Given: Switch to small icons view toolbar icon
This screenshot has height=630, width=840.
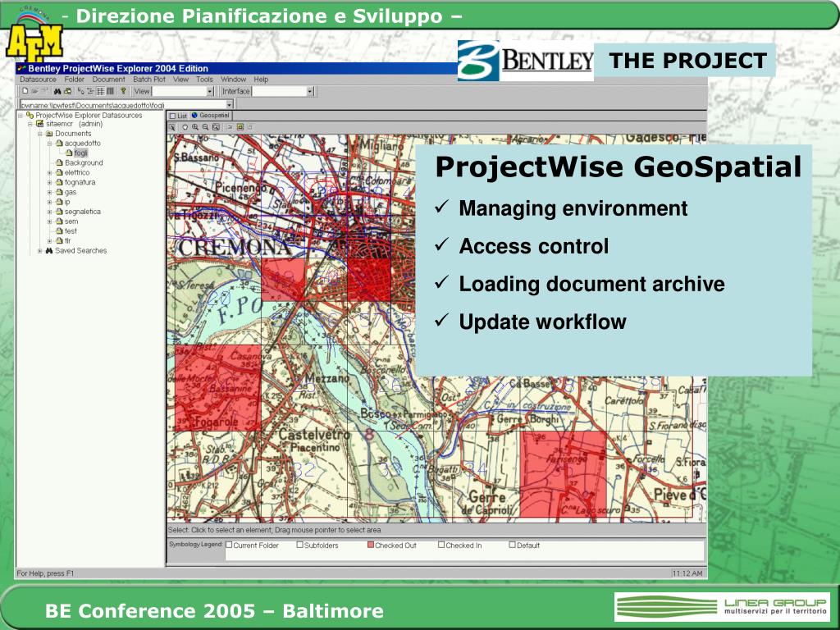Looking at the screenshot, I should coord(80,91).
